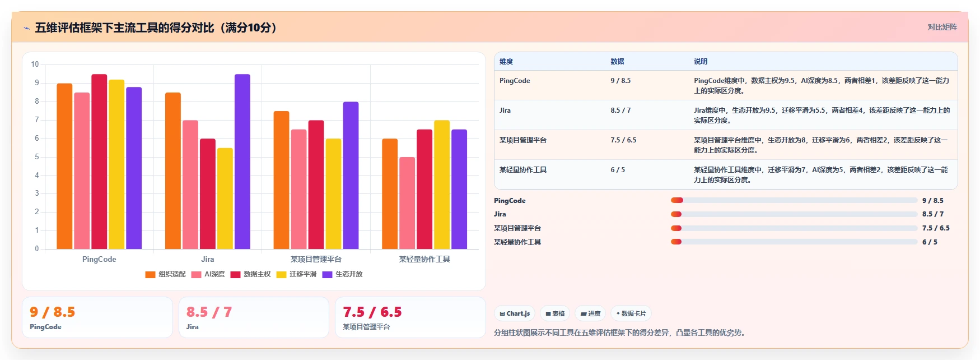Click 某项目管理平台's purple bar
The width and height of the screenshot is (980, 360).
point(351,175)
